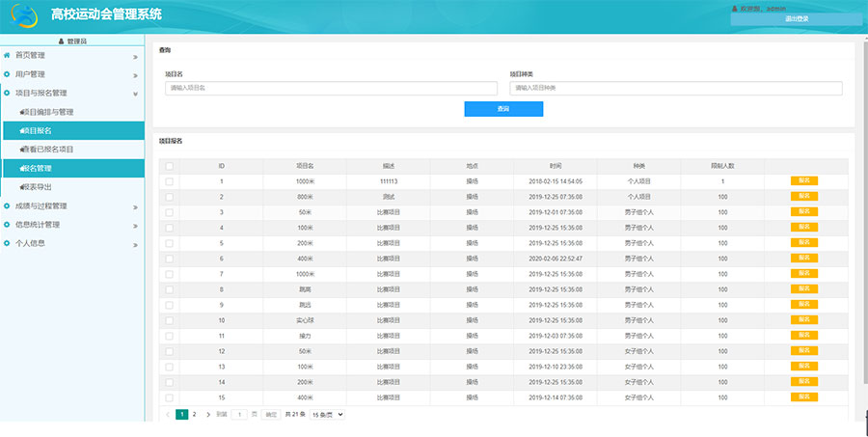The height and width of the screenshot is (437, 868).
Task: Click the 项目名 search input field
Action: [331, 88]
